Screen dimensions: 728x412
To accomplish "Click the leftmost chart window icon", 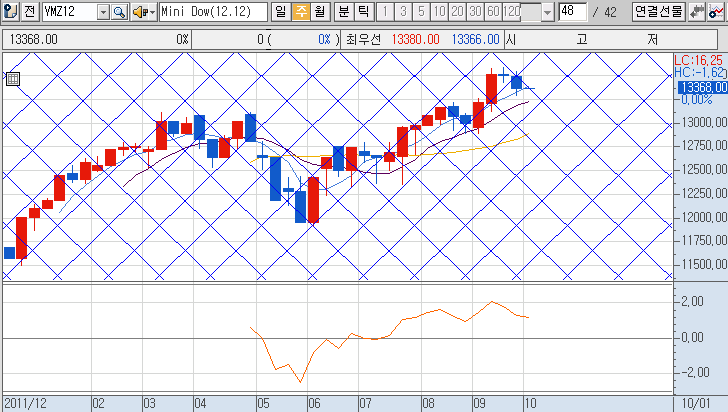I will point(9,12).
